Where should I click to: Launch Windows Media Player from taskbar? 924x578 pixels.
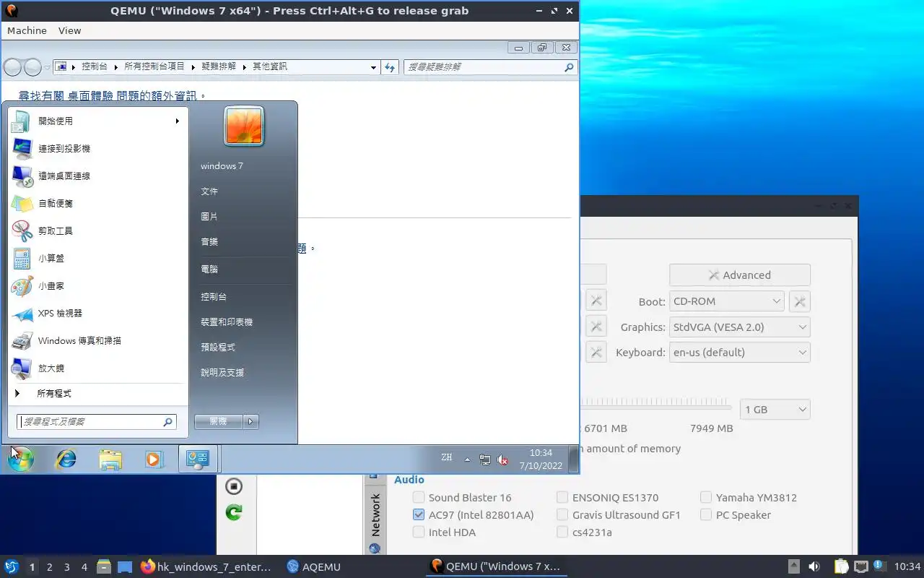pyautogui.click(x=153, y=459)
